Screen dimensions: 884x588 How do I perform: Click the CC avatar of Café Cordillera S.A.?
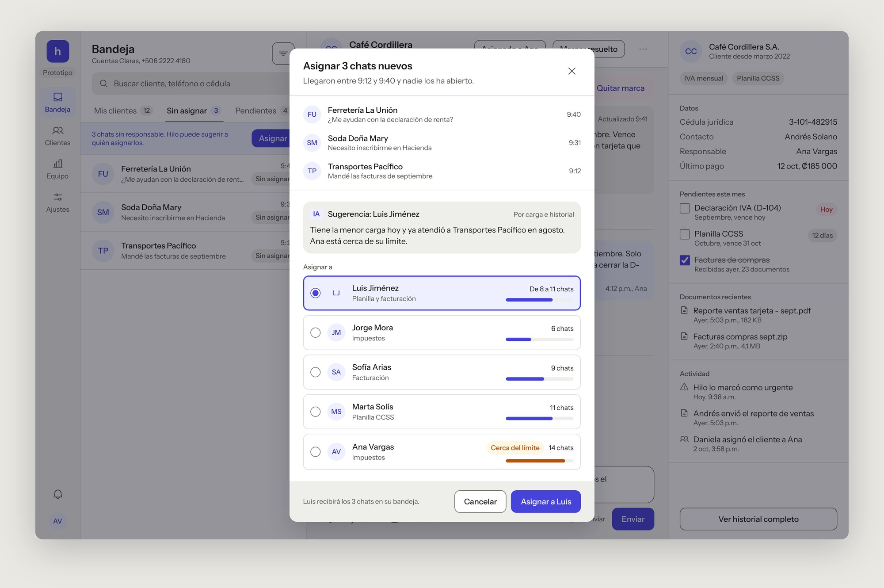click(691, 51)
